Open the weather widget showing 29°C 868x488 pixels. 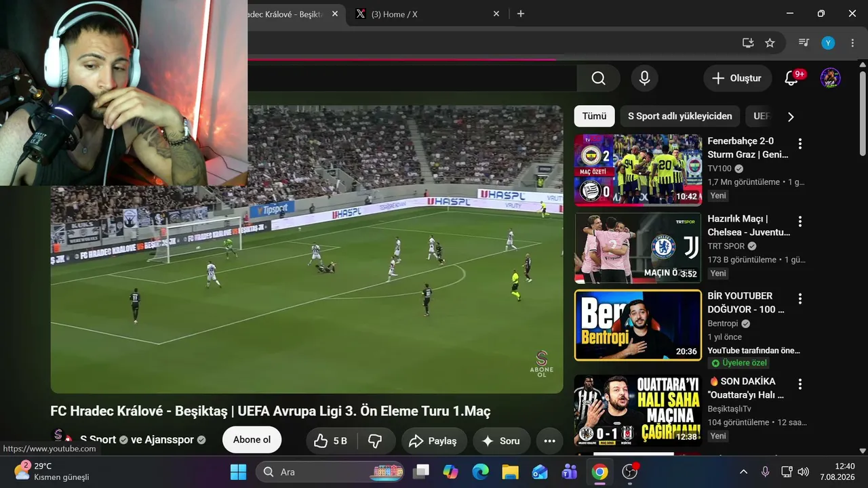[52, 471]
